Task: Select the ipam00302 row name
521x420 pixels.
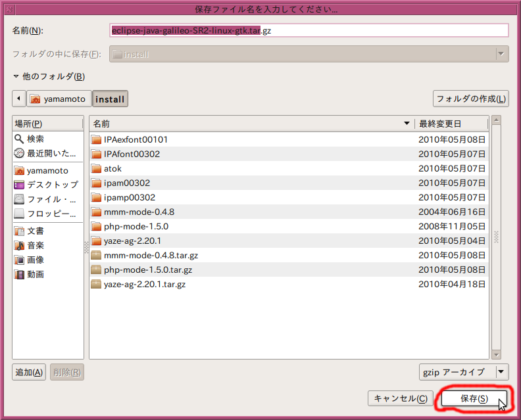Action: pos(126,183)
